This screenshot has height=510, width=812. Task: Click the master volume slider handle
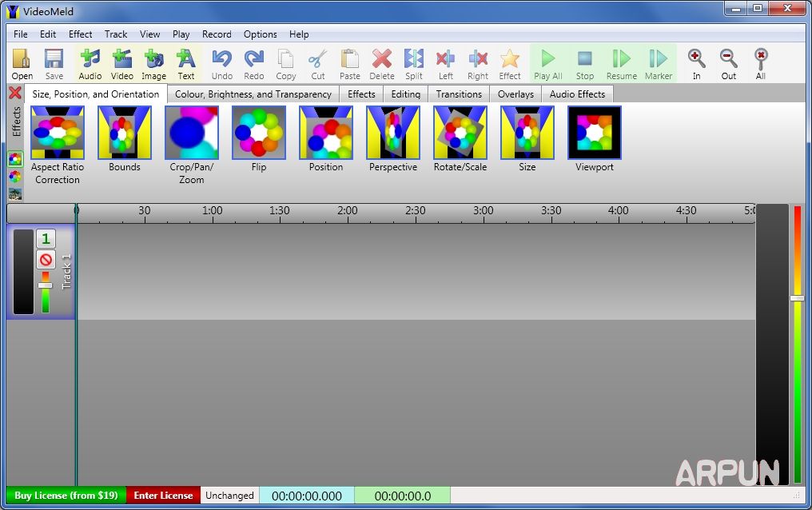797,298
